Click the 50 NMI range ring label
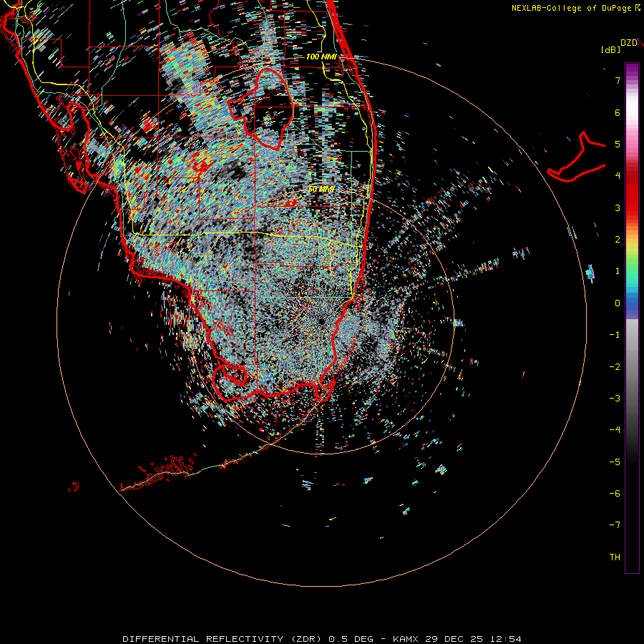The height and width of the screenshot is (644, 644). tap(321, 189)
